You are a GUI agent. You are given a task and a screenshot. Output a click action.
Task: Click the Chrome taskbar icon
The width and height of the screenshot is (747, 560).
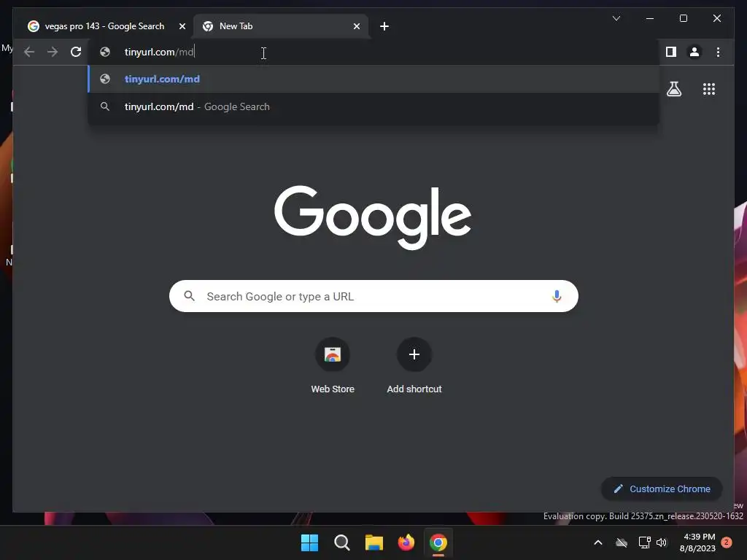pos(438,542)
